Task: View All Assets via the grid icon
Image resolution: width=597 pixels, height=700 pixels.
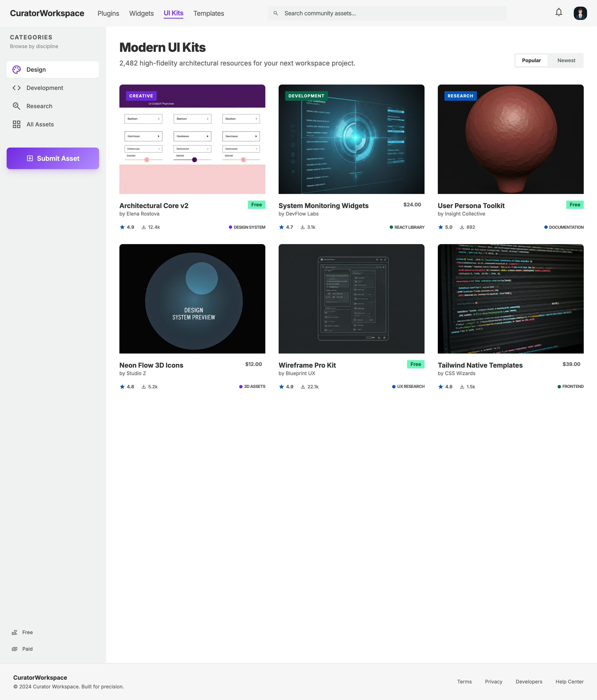Action: point(17,124)
